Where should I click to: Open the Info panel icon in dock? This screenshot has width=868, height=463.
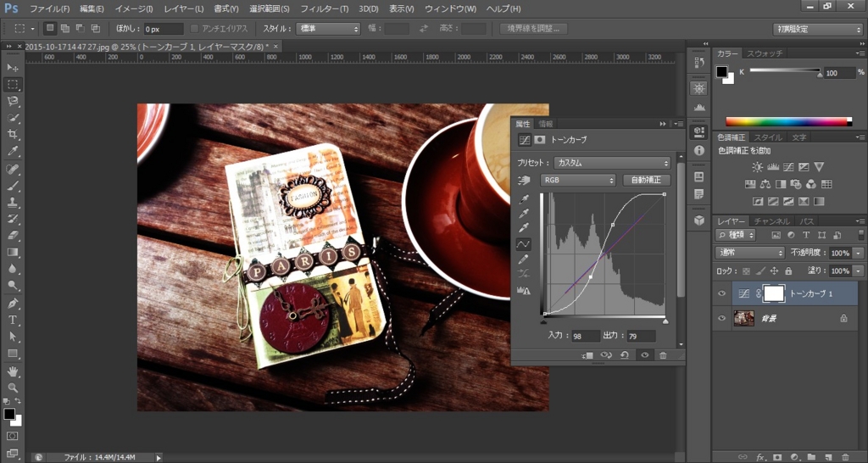click(699, 150)
